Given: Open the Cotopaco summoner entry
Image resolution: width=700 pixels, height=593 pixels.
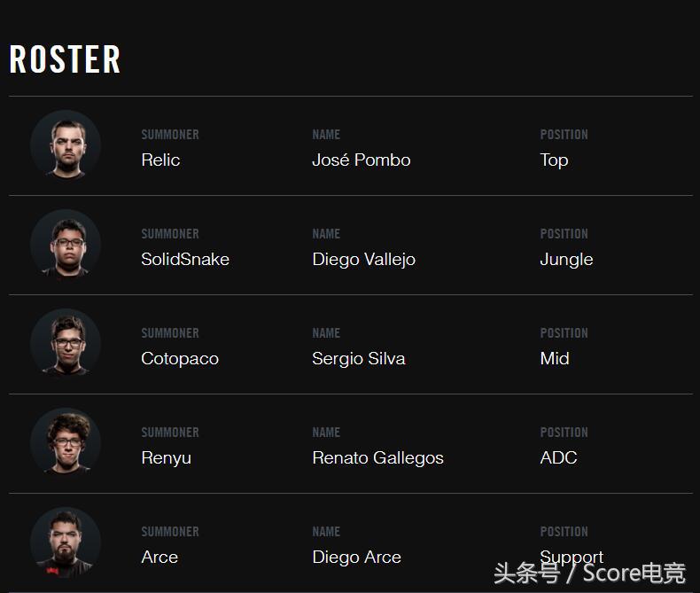Looking at the screenshot, I should point(180,359).
